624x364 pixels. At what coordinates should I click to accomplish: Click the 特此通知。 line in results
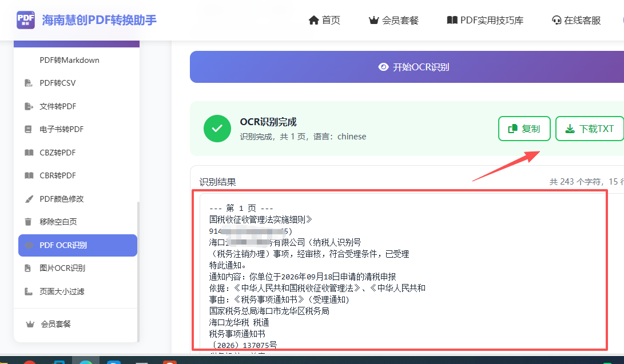click(228, 266)
